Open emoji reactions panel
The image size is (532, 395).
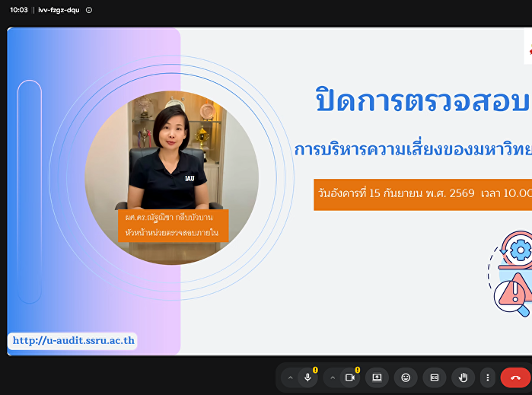pyautogui.click(x=406, y=377)
